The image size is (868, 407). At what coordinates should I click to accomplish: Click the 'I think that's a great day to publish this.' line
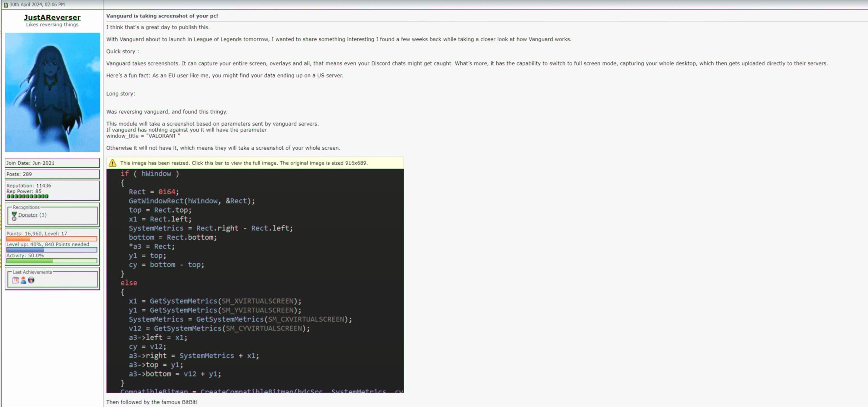[x=158, y=27]
